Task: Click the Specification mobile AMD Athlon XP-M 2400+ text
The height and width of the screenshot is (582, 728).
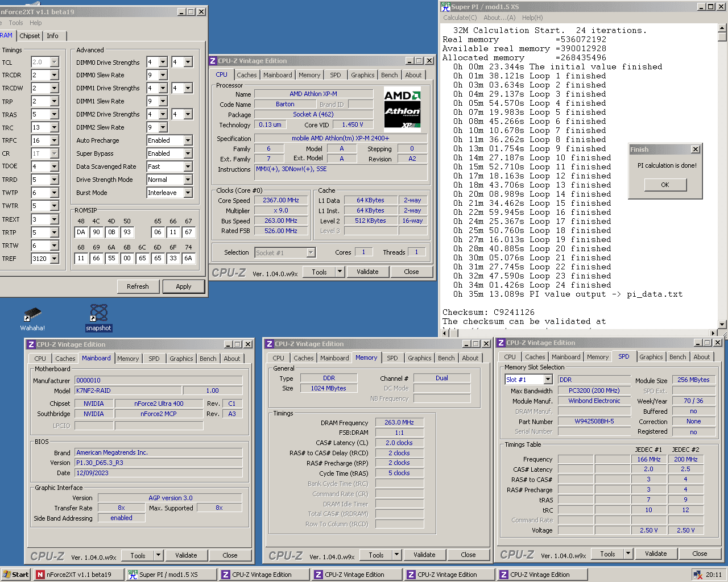Action: click(341, 138)
